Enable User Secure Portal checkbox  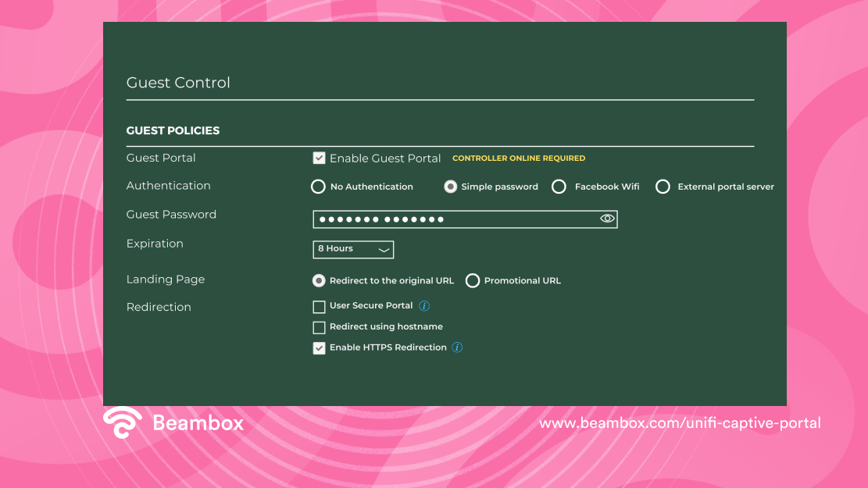319,307
